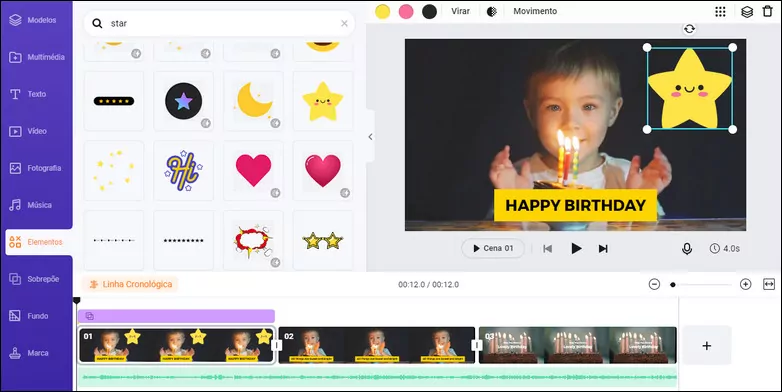Pick the yellow color swatch

[383, 11]
